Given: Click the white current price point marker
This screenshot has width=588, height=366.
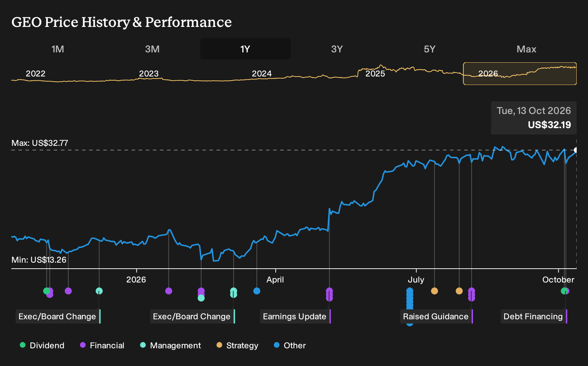Looking at the screenshot, I should pos(576,150).
